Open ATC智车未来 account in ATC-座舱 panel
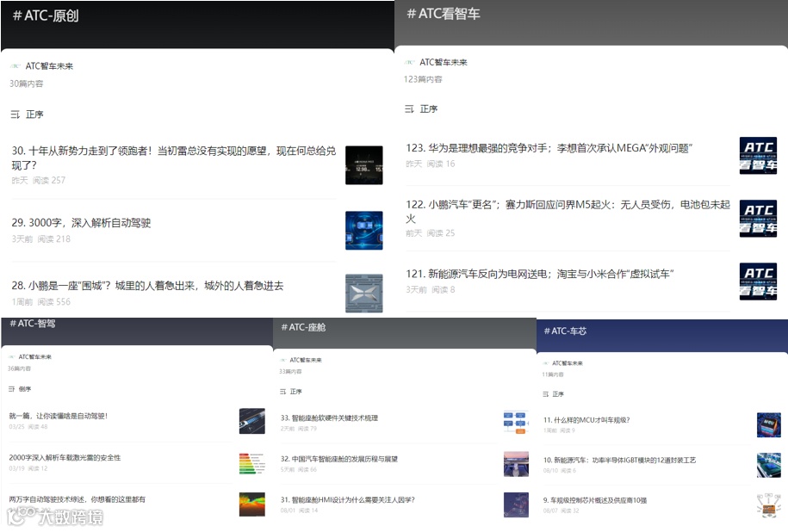 [301, 360]
